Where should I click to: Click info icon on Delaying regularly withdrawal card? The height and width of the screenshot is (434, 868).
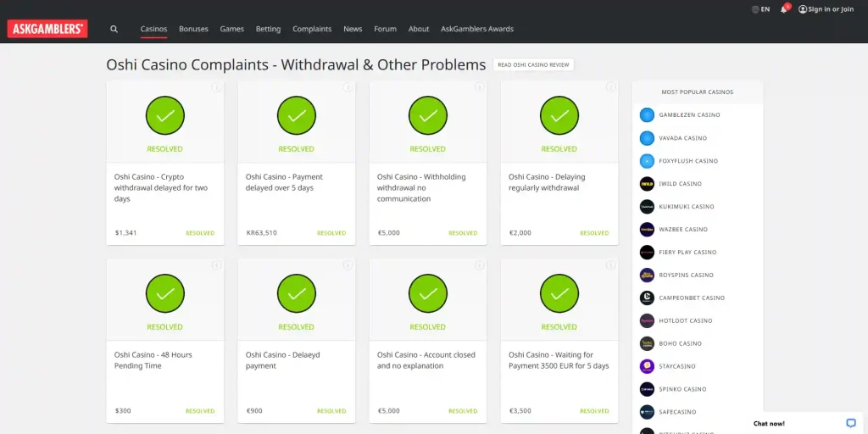[x=610, y=87]
